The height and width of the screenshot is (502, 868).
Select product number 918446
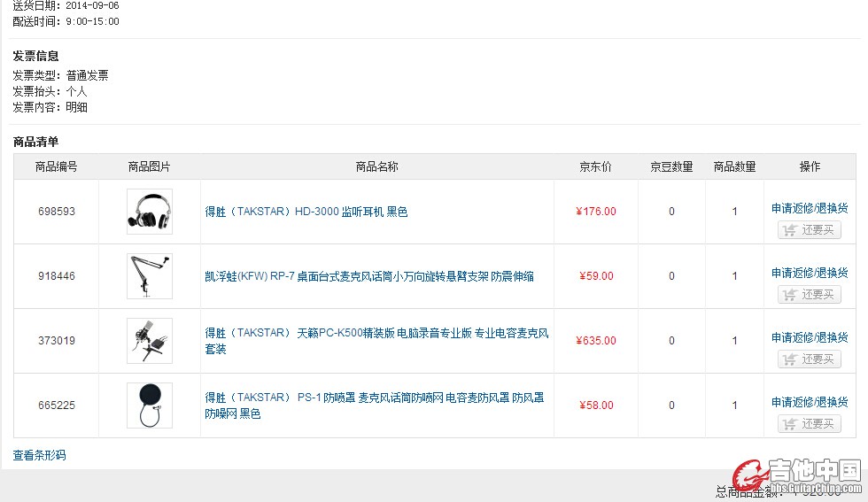pyautogui.click(x=57, y=276)
